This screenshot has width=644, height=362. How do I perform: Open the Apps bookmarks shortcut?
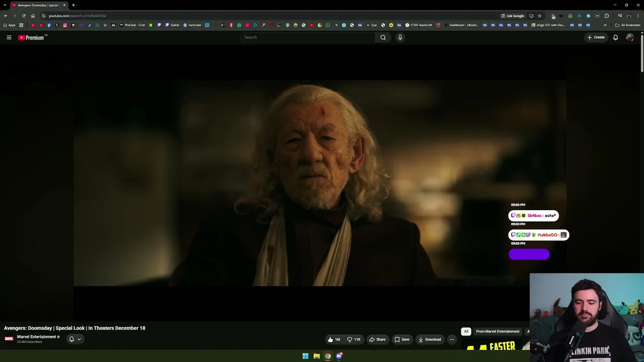tap(10, 25)
